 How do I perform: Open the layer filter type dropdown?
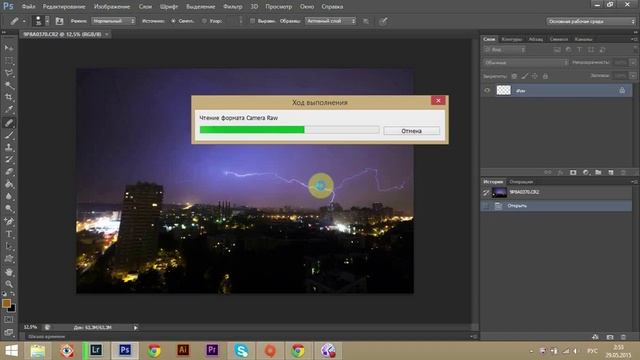[505, 50]
